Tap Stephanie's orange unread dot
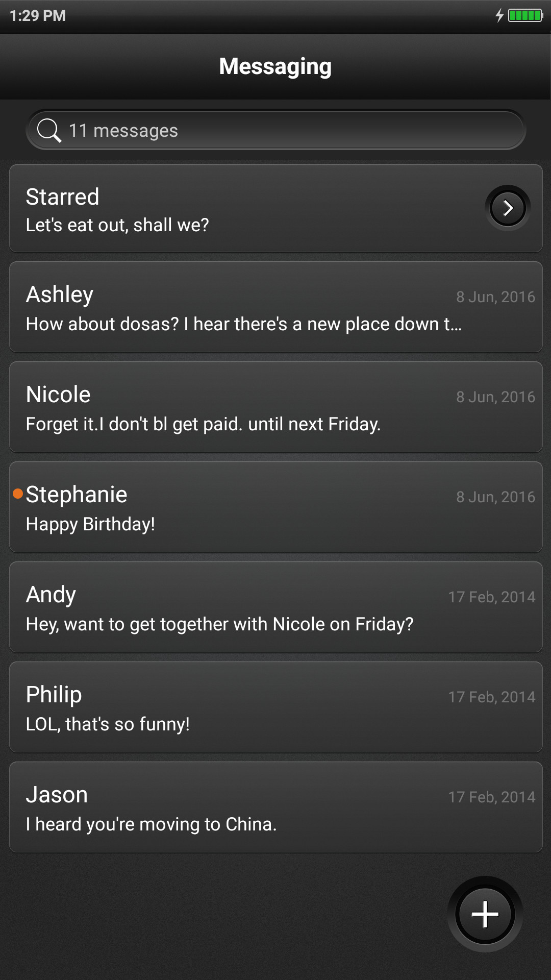Viewport: 551px width, 980px height. click(18, 494)
